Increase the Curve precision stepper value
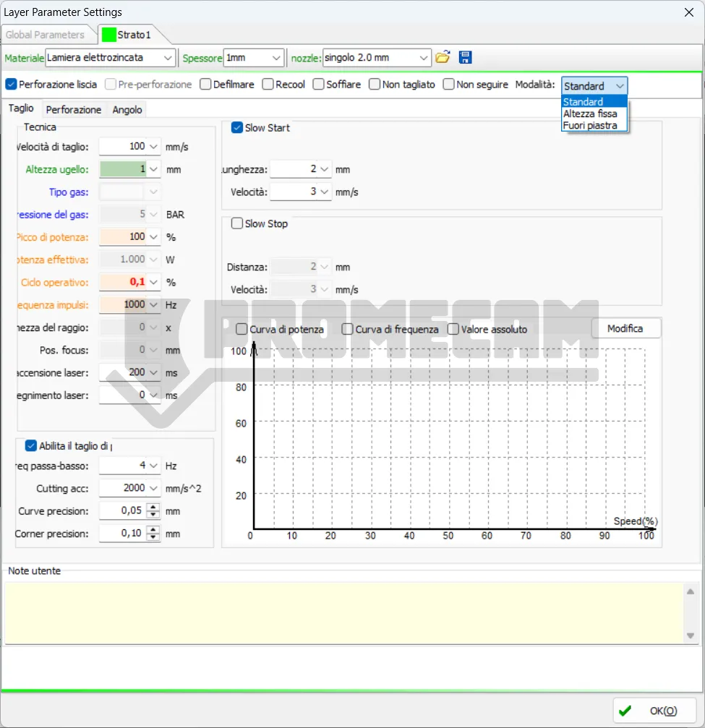 point(153,508)
